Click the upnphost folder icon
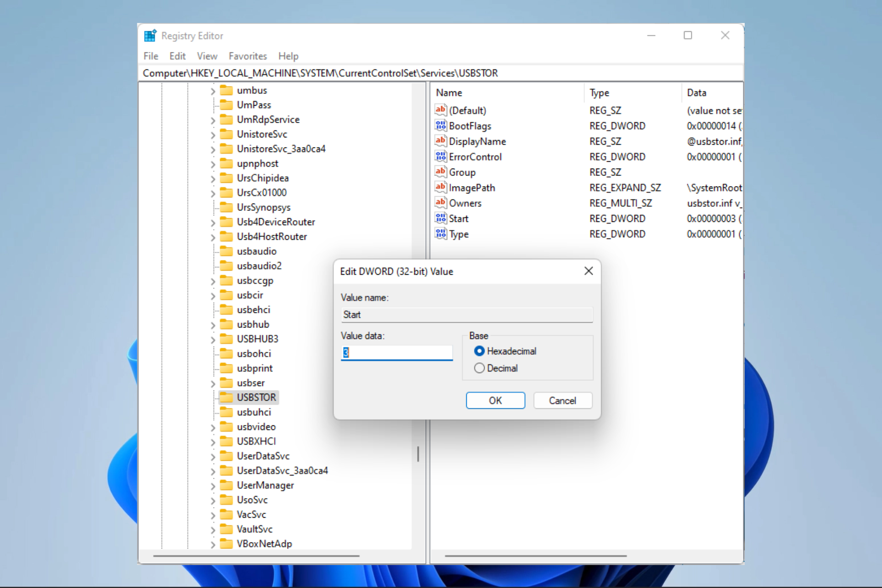The image size is (882, 588). pyautogui.click(x=226, y=164)
